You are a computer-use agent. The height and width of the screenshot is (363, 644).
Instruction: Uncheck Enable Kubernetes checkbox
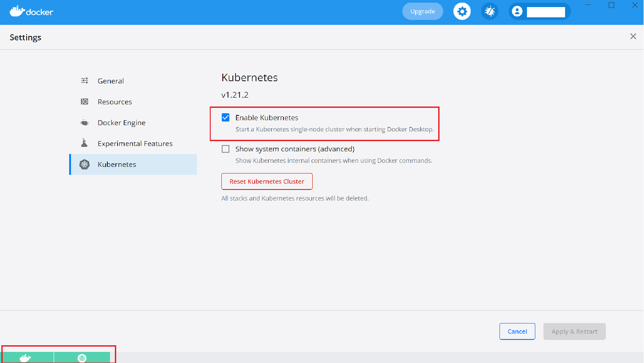point(226,118)
